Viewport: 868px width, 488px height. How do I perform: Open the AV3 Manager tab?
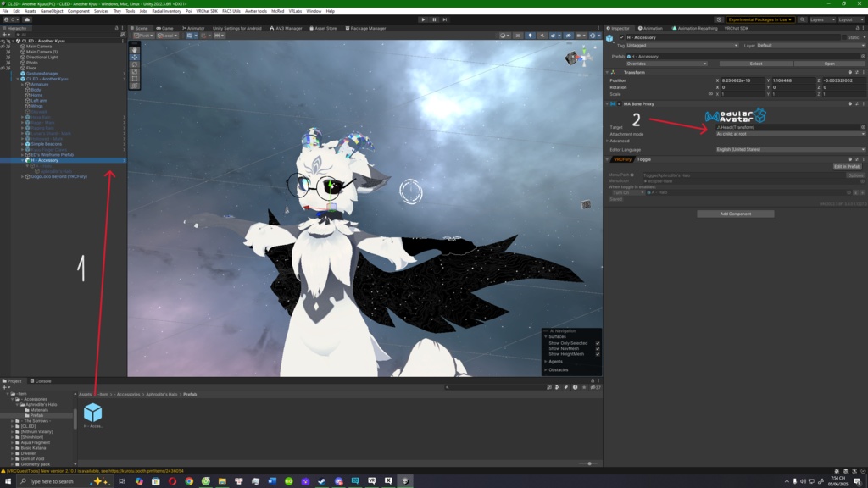(286, 28)
